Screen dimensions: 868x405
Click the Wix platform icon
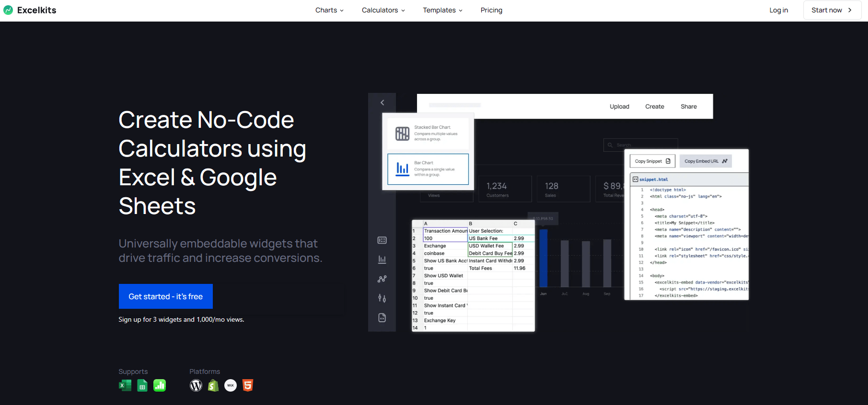coord(231,385)
